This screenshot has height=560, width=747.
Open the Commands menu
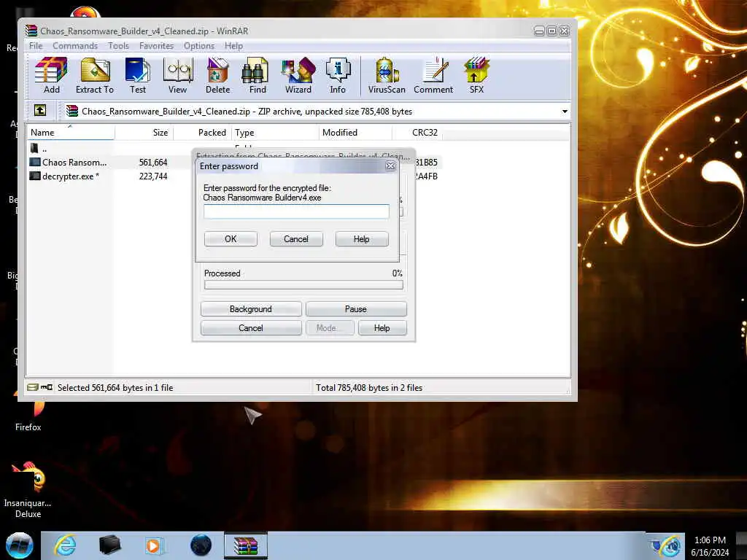(75, 46)
